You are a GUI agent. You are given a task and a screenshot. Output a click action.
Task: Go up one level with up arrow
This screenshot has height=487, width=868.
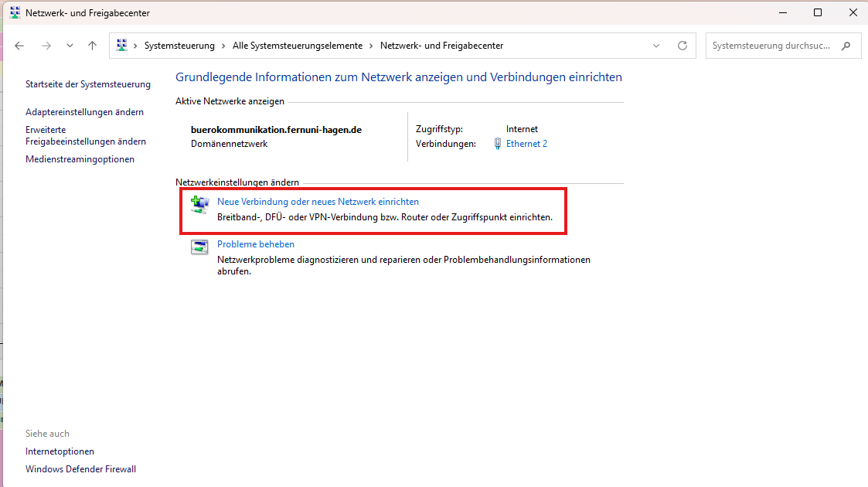point(92,46)
